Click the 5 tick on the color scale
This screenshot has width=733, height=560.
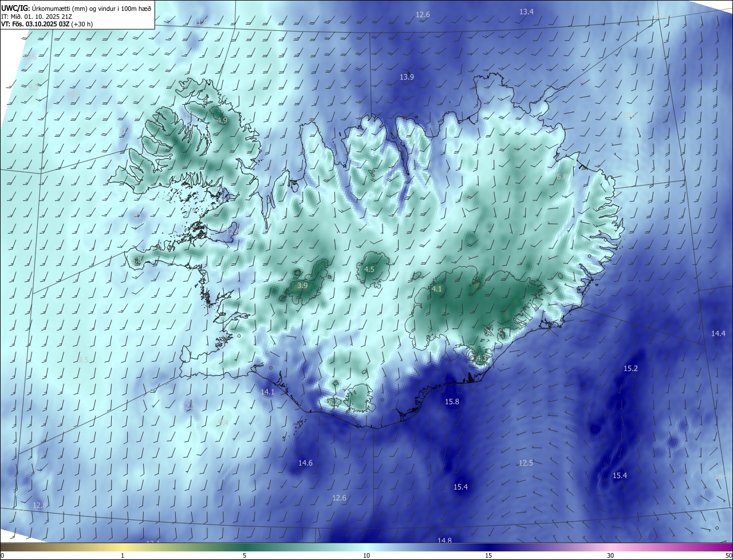(245, 555)
